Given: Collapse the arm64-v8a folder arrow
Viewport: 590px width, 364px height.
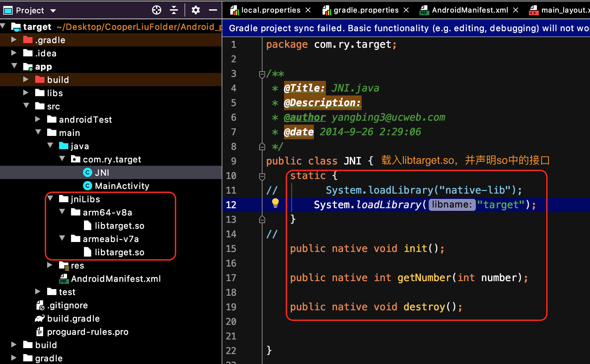Looking at the screenshot, I should 62,212.
